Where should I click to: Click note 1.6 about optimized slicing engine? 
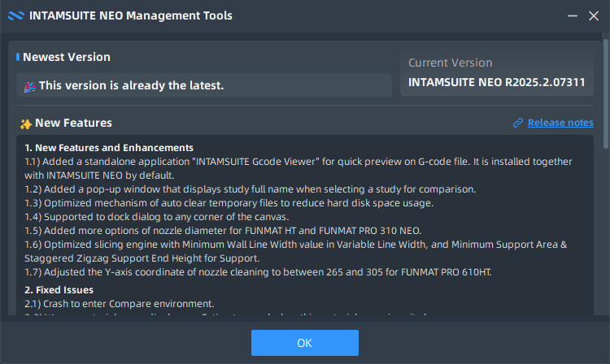(296, 251)
